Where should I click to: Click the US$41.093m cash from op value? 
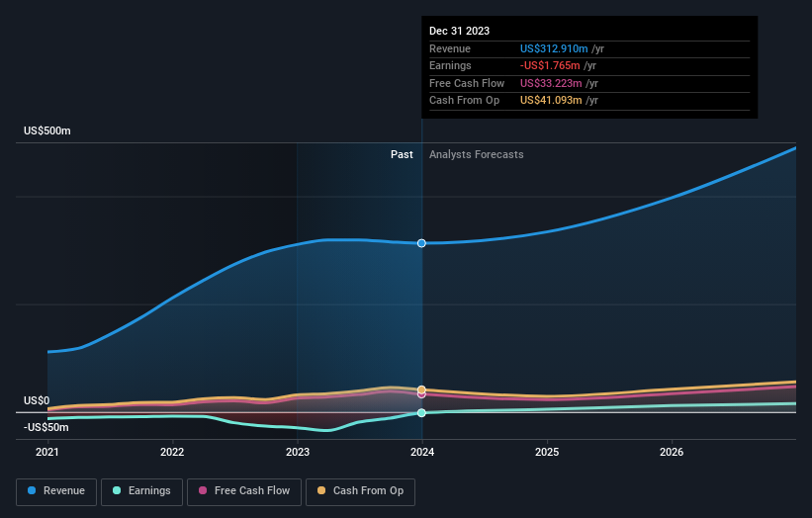click(551, 101)
